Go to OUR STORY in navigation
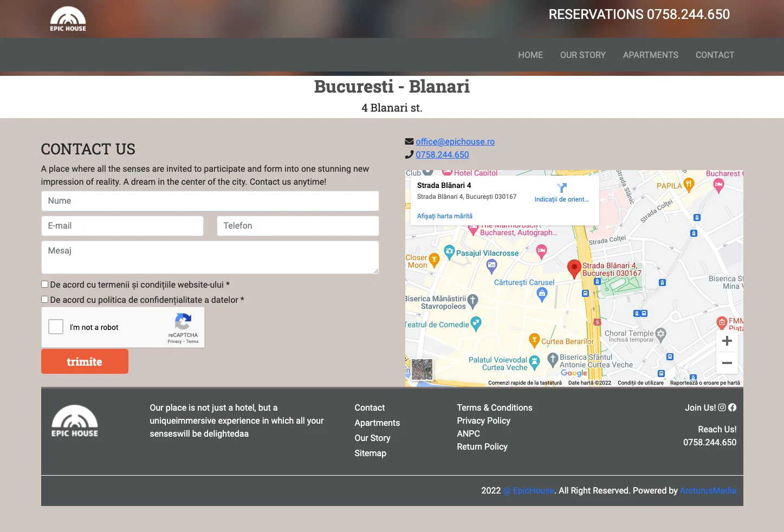 [582, 55]
